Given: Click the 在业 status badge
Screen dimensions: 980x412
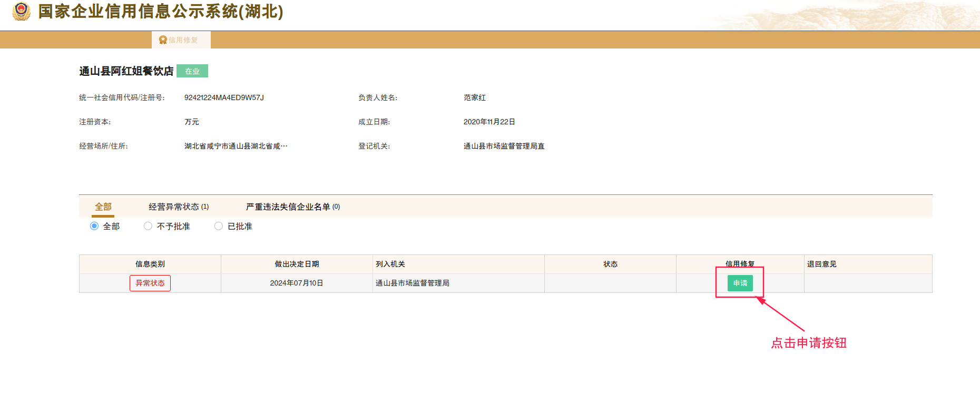Looking at the screenshot, I should (192, 71).
